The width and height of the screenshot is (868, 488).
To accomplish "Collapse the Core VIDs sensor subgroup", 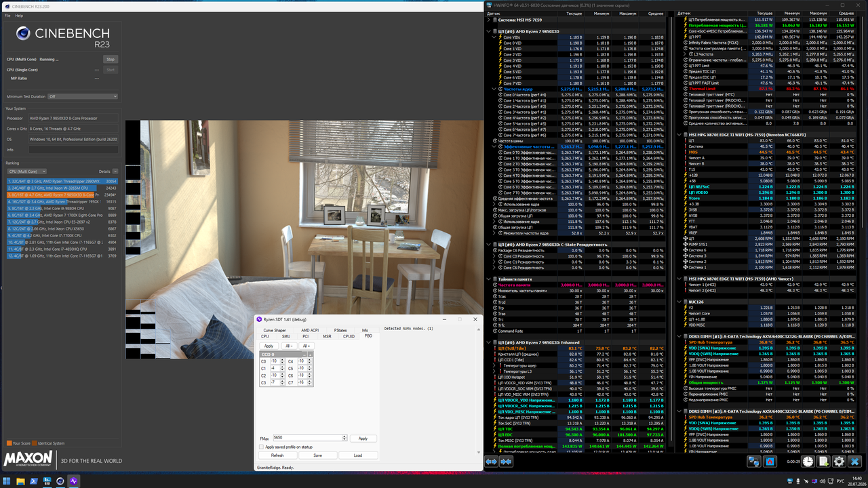I will pyautogui.click(x=494, y=37).
